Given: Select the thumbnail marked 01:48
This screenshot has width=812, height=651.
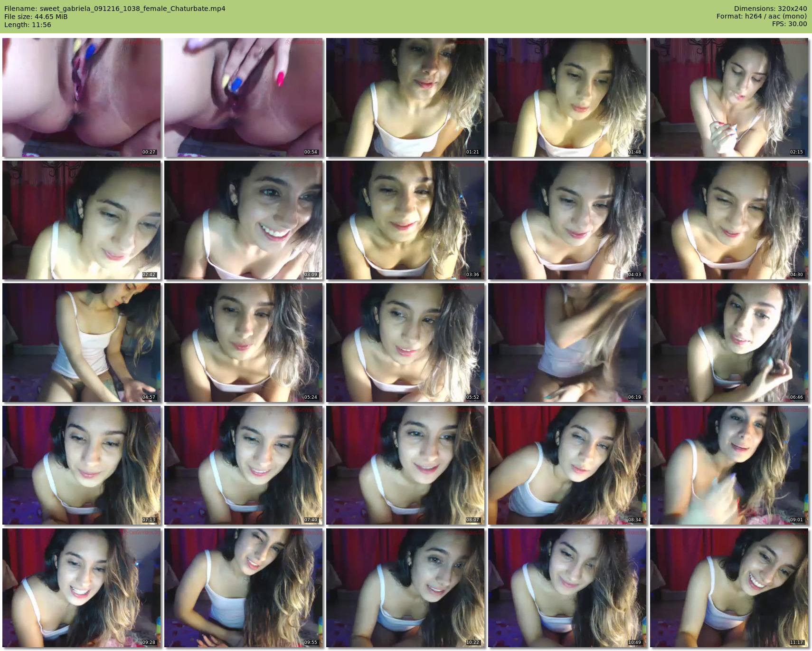Looking at the screenshot, I should 567,97.
